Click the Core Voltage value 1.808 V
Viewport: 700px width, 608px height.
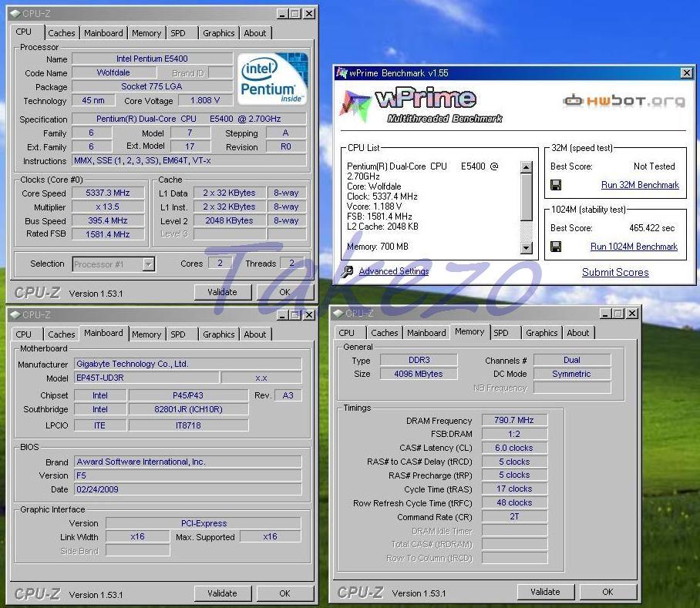(205, 100)
